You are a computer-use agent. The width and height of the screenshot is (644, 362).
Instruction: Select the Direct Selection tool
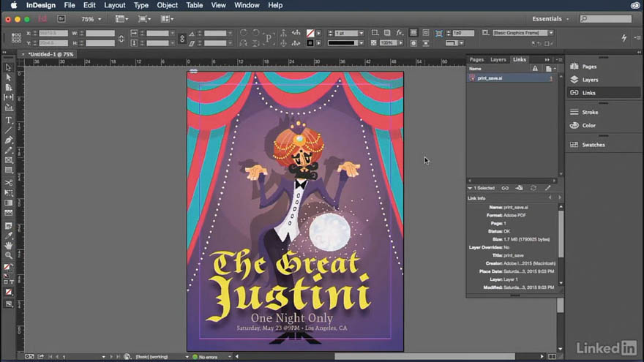click(8, 78)
